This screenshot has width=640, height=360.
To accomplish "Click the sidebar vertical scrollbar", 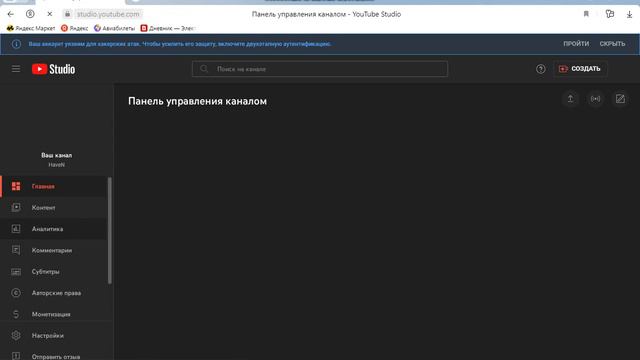I will (109, 231).
